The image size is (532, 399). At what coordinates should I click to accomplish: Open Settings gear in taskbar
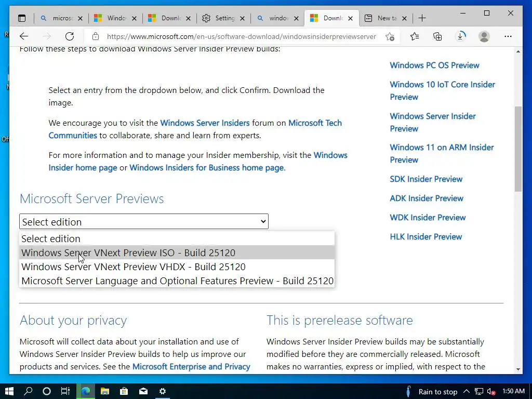(163, 391)
